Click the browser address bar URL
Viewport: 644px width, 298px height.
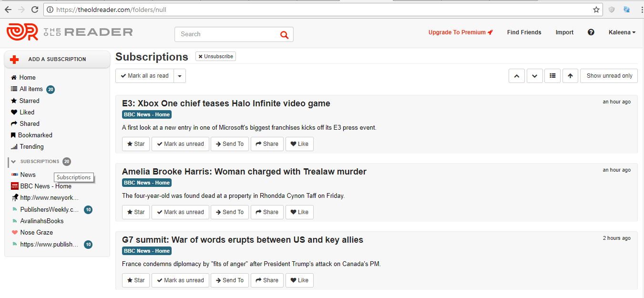[x=111, y=10]
